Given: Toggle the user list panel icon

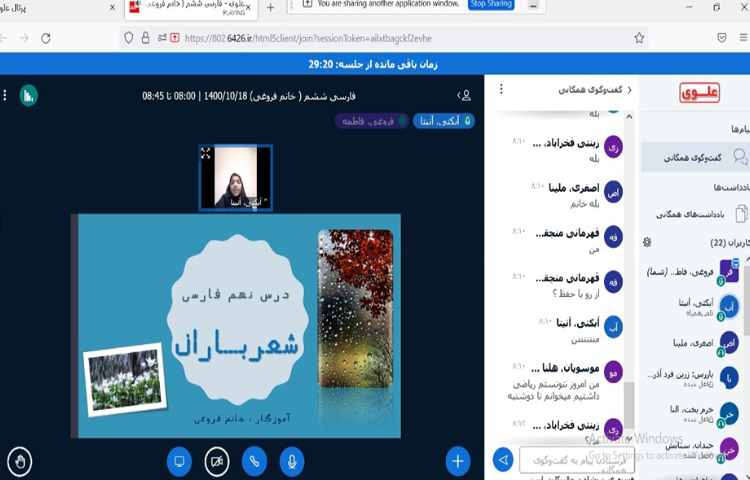Looking at the screenshot, I should (x=464, y=96).
